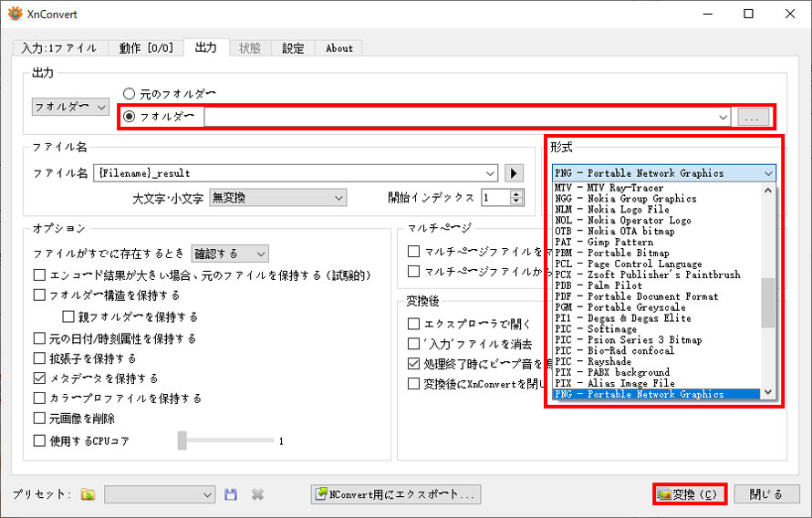The width and height of the screenshot is (812, 518).
Task: Select the 元のフォルダー radio button
Action: click(129, 94)
